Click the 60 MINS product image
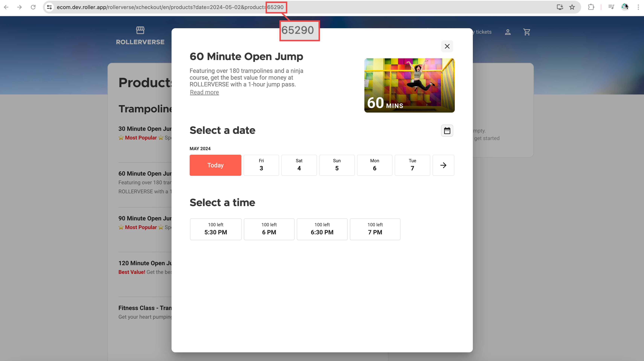Screen dimensions: 644x361 (x=409, y=85)
